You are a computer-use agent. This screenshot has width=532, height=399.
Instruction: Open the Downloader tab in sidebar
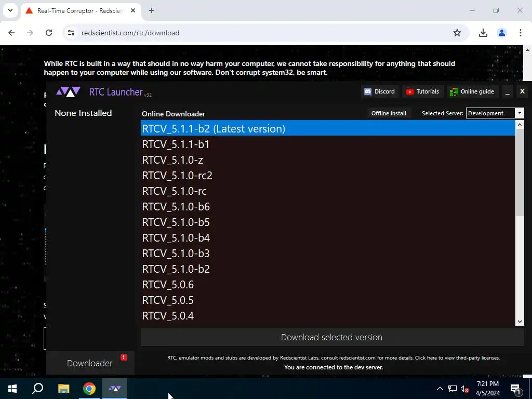coord(90,363)
